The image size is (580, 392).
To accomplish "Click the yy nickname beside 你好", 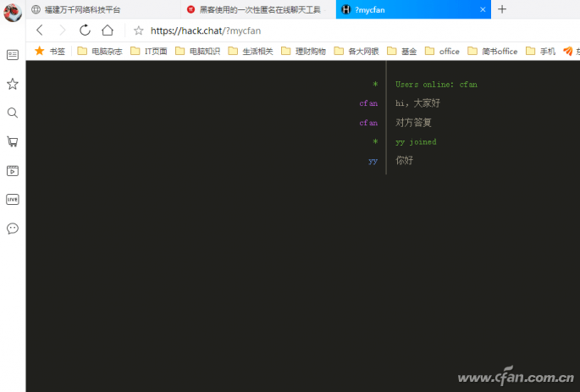I will pos(373,161).
